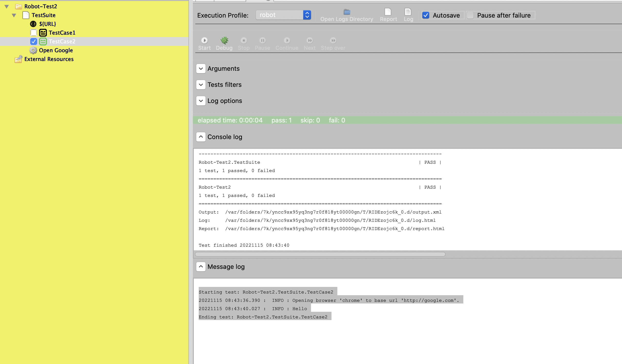Click the green TestCase2 robot icon

point(43,41)
